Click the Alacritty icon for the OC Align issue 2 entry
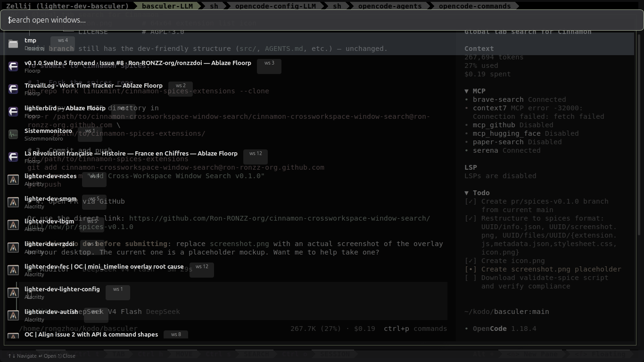The height and width of the screenshot is (362, 644). point(13,337)
